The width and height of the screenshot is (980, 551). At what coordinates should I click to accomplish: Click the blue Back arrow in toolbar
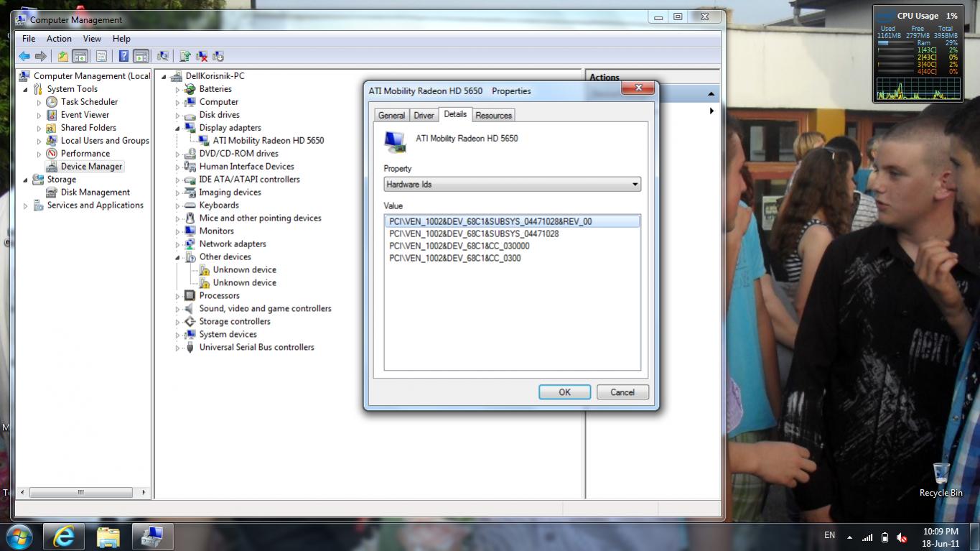[x=24, y=56]
